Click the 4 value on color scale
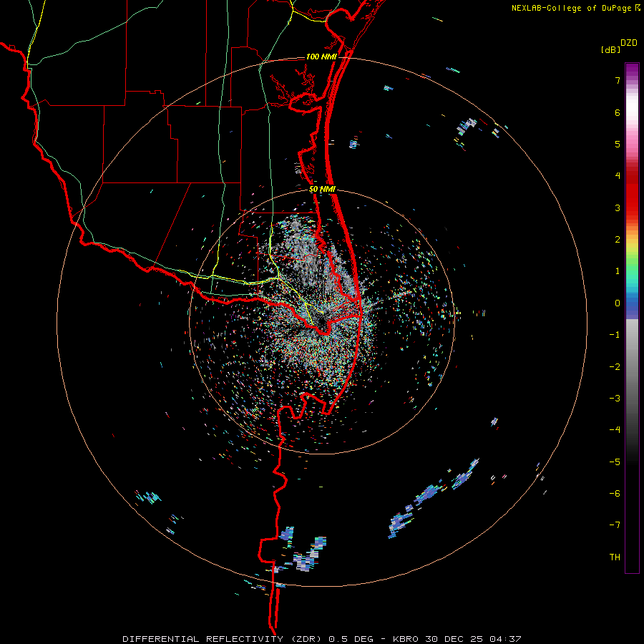Viewport: 644px width, 644px height. (618, 176)
